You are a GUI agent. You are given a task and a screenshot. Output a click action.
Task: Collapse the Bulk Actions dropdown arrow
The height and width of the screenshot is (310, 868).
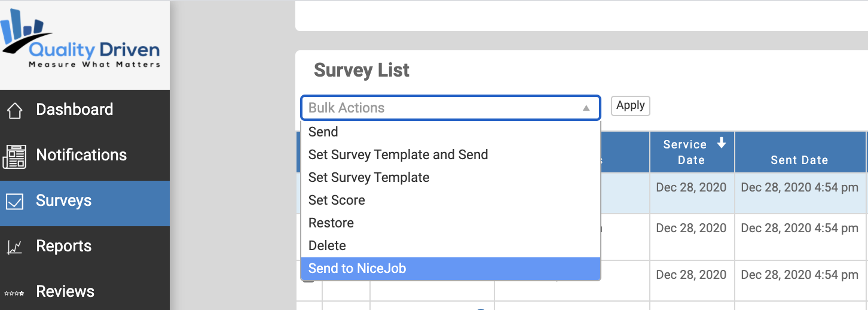(x=586, y=108)
